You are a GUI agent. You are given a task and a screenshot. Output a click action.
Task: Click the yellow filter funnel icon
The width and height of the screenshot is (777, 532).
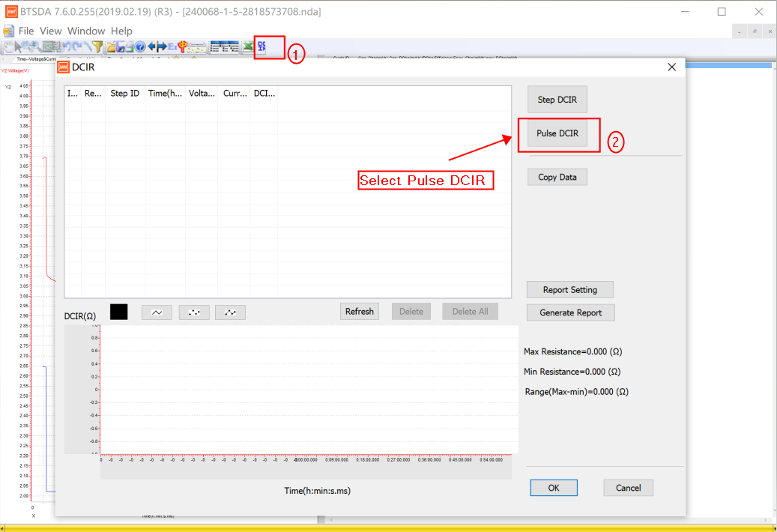tap(97, 46)
